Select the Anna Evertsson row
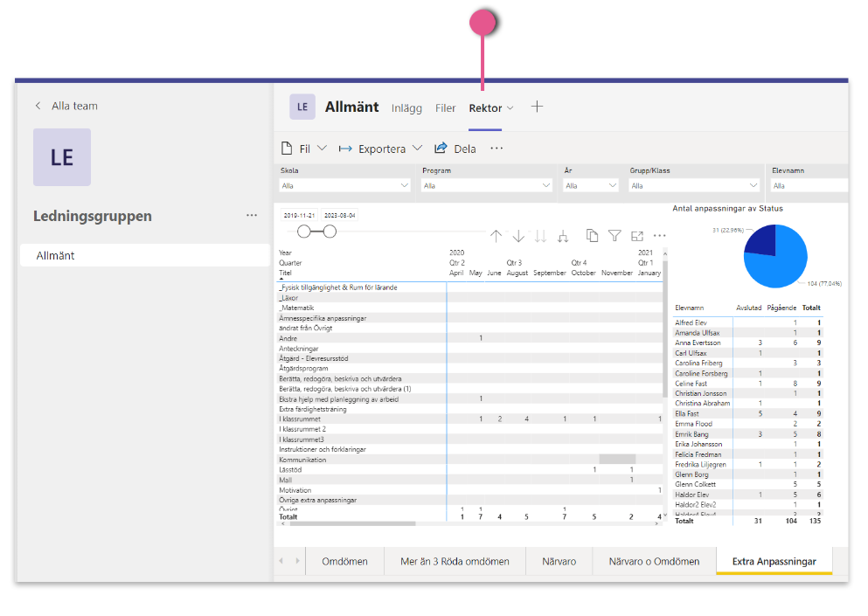The width and height of the screenshot is (868, 616). (x=748, y=343)
